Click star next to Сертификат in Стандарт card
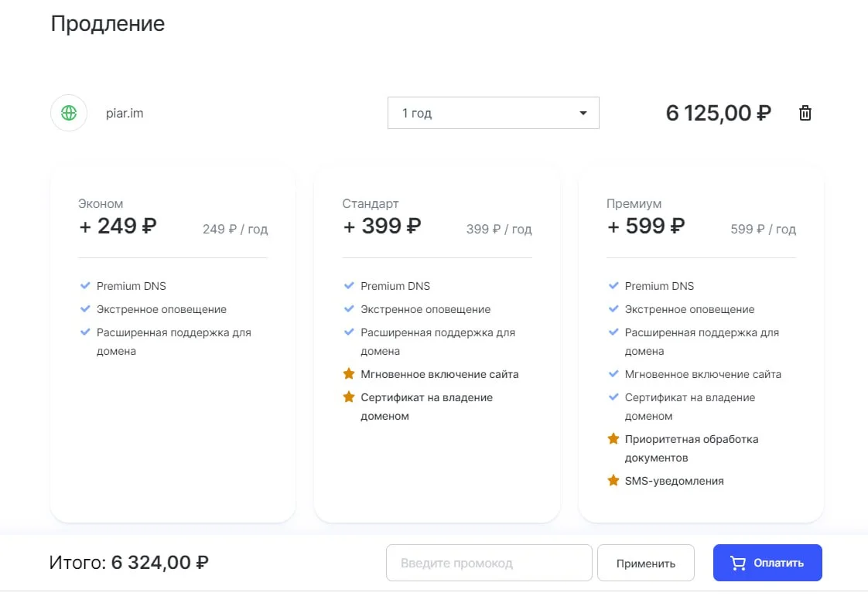The height and width of the screenshot is (596, 868). pyautogui.click(x=349, y=397)
